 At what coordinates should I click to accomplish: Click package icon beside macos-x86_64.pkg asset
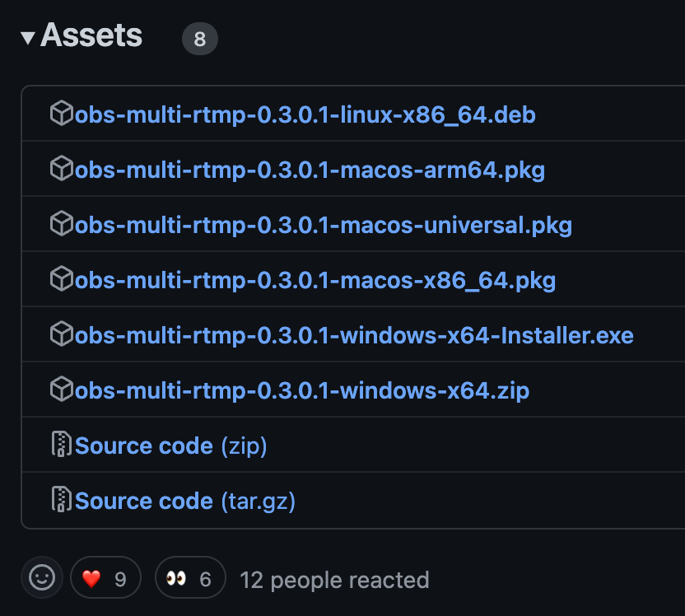point(62,279)
